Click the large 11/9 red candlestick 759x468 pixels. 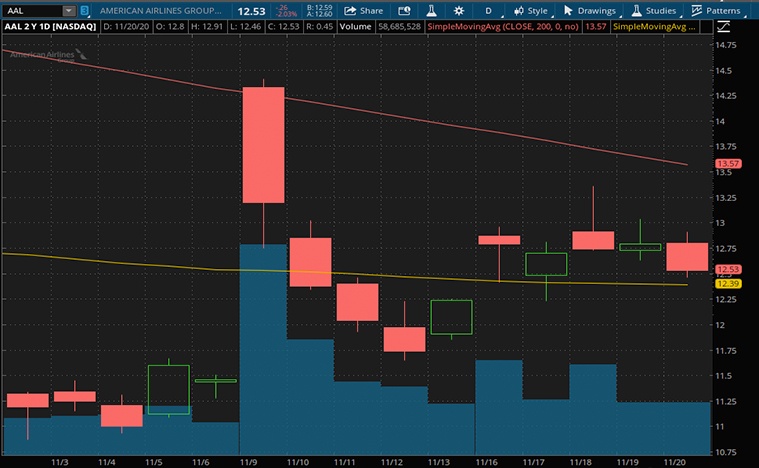tap(264, 145)
